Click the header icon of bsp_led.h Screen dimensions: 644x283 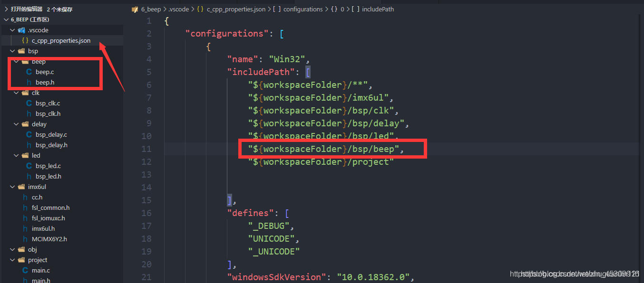(29, 176)
